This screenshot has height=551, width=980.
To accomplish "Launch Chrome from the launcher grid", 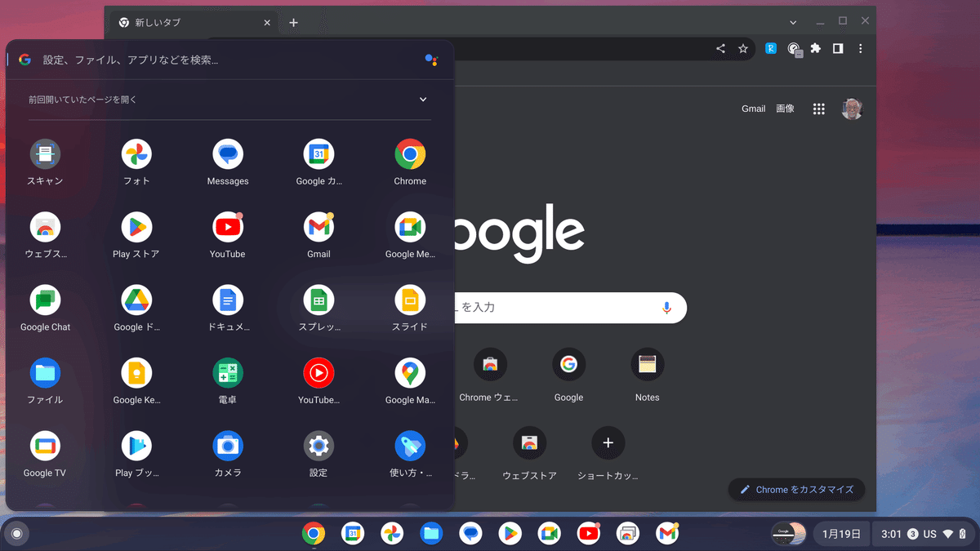I will (410, 154).
